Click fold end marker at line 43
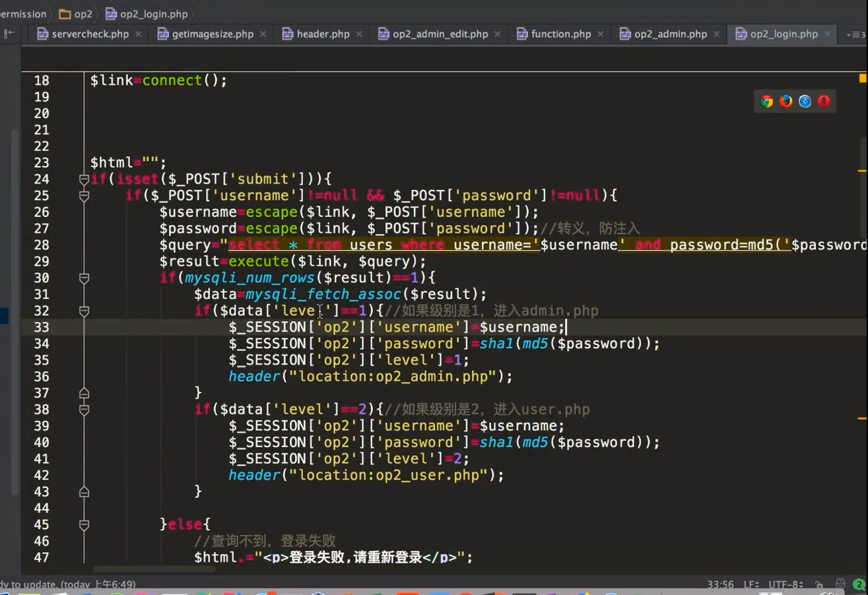The width and height of the screenshot is (868, 595). (x=84, y=491)
